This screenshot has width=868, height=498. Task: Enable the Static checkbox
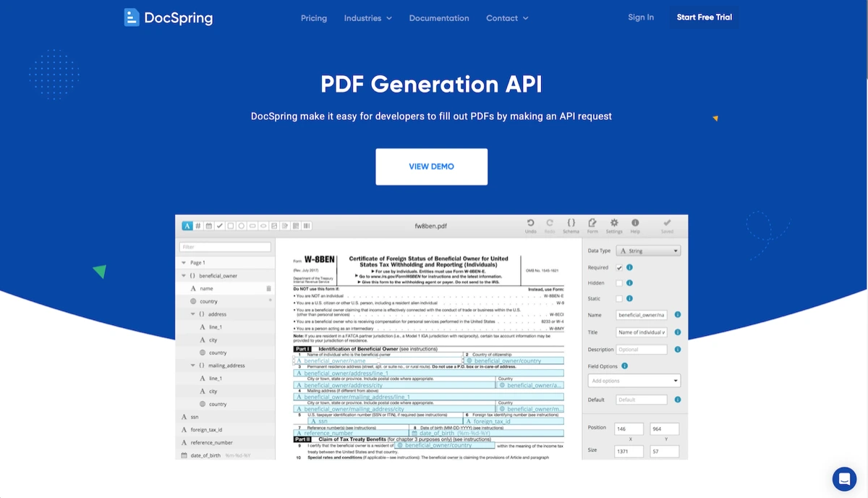pos(619,298)
